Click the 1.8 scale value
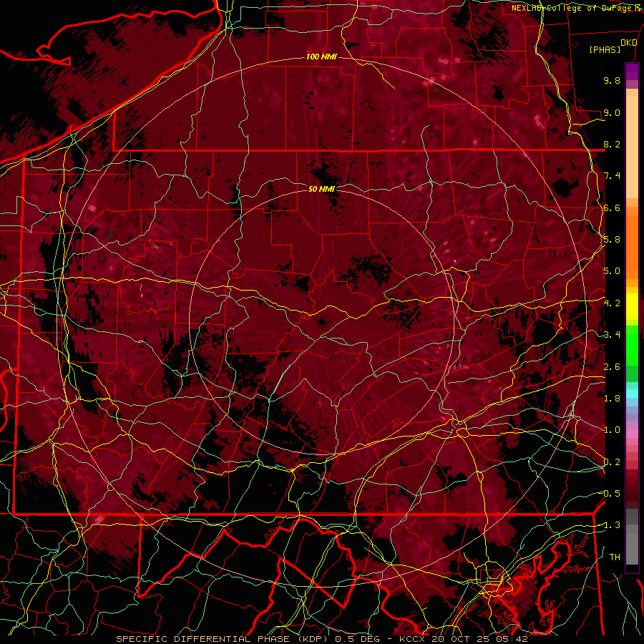The image size is (644, 644). coord(612,399)
